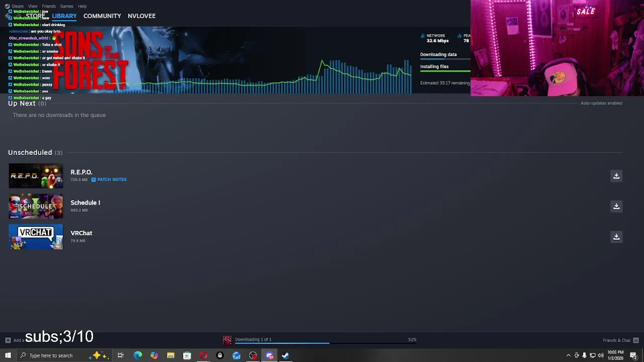
Task: Open PATCH NOTES for R.E.P.O.
Action: click(x=109, y=179)
